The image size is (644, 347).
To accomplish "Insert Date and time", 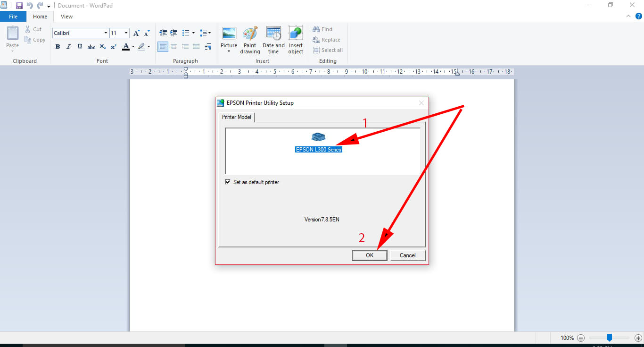I will tap(273, 40).
